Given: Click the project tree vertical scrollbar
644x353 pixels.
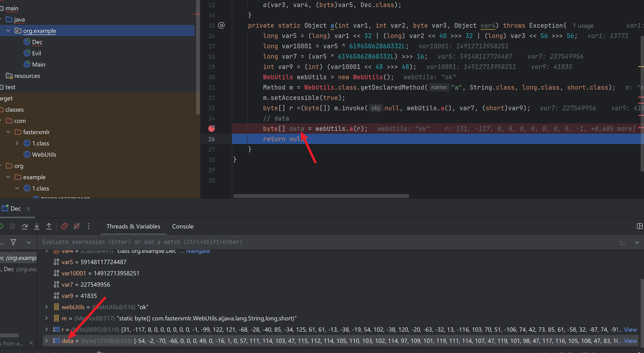Looking at the screenshot, I should pos(198,57).
